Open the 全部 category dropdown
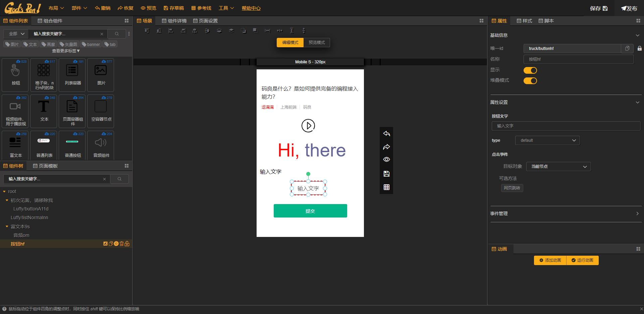 click(16, 34)
